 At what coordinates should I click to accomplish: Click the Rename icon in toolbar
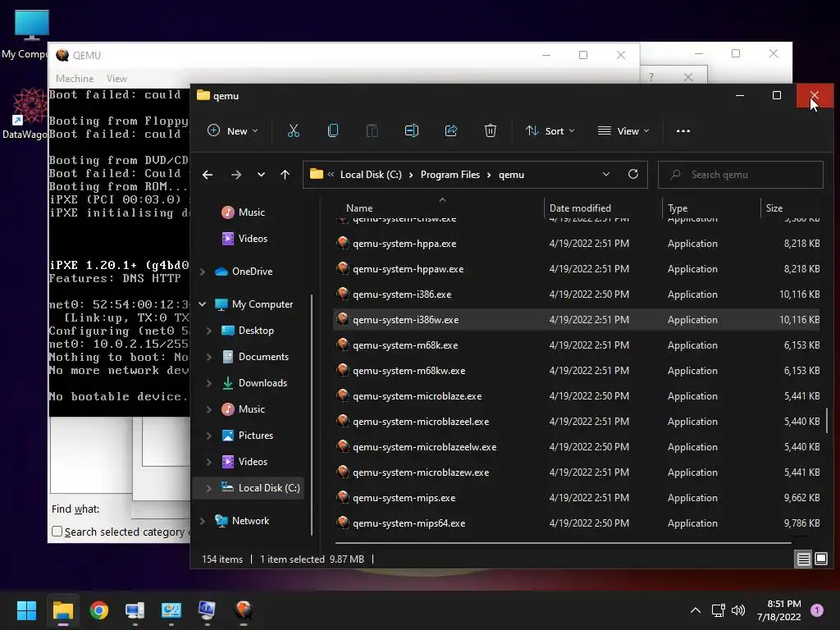(412, 130)
